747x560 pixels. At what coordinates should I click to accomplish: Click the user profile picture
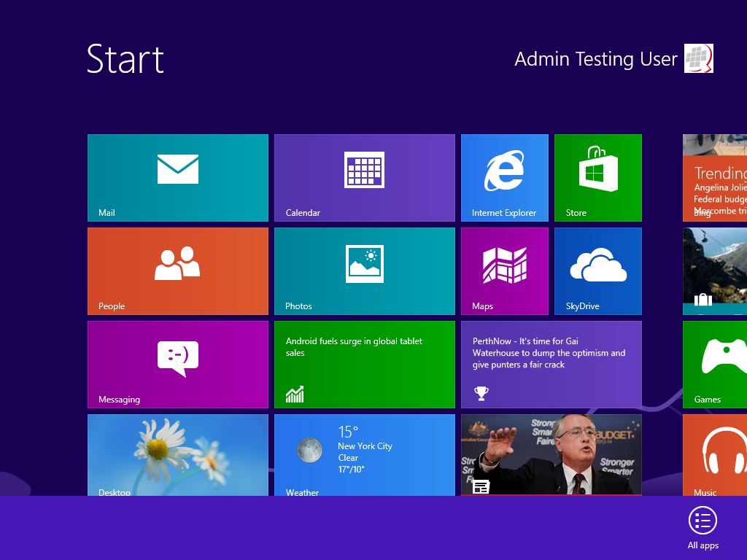(698, 58)
